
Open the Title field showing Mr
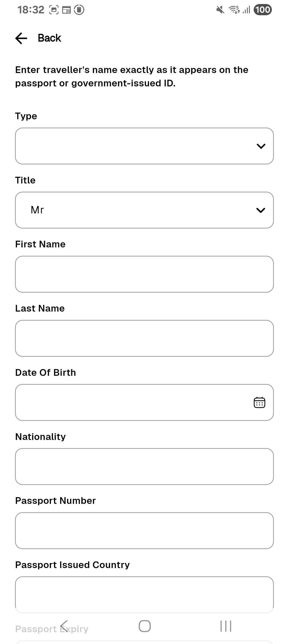tap(134, 210)
